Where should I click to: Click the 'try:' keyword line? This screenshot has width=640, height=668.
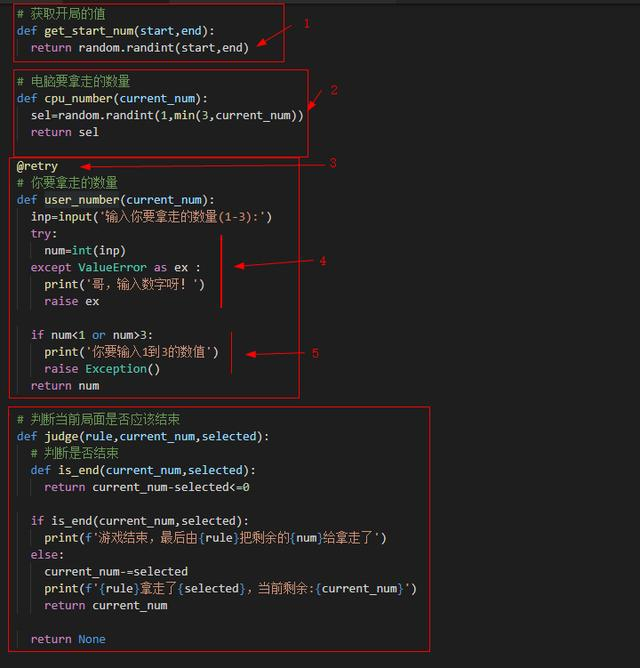pyautogui.click(x=43, y=233)
